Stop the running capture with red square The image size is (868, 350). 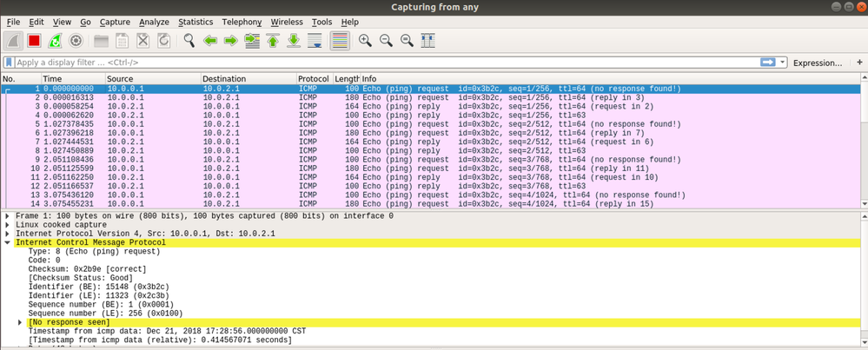click(x=35, y=40)
